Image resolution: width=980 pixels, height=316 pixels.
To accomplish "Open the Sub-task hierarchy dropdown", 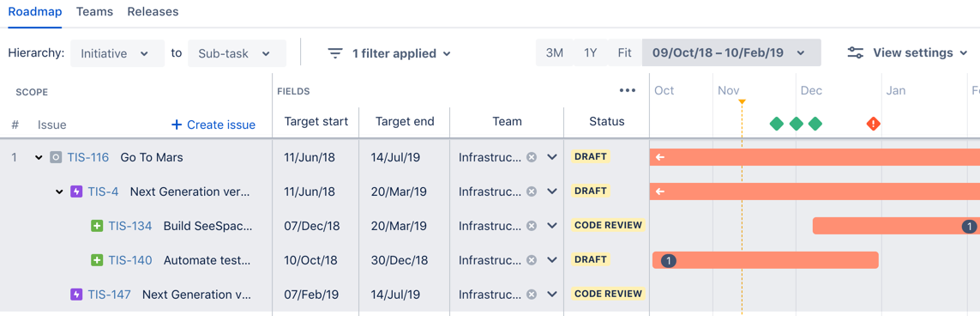I will tap(237, 54).
